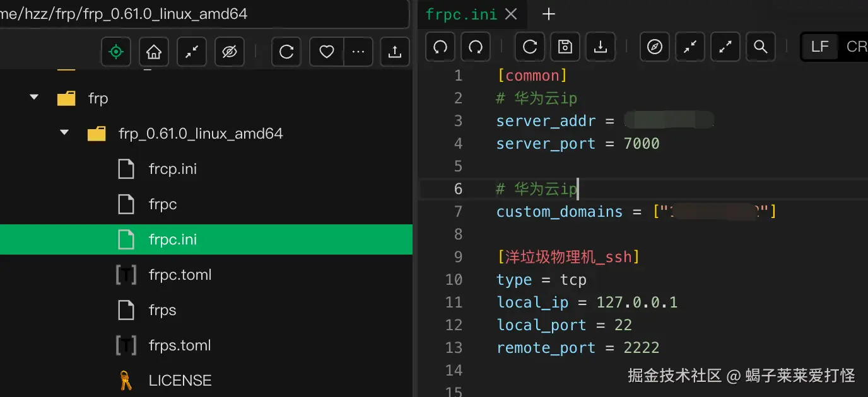The image size is (868, 397).
Task: Open a new tab with plus button
Action: pyautogui.click(x=549, y=14)
